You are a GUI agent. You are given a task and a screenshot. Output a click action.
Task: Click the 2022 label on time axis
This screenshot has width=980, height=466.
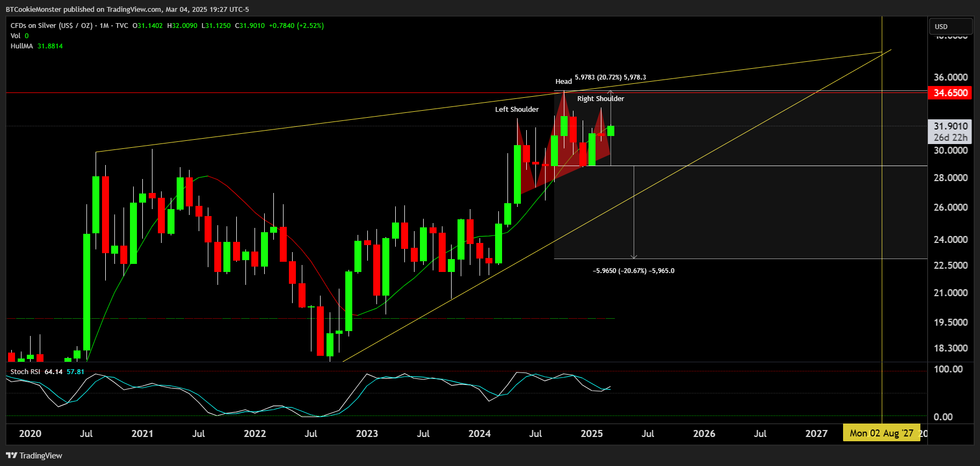(x=255, y=434)
